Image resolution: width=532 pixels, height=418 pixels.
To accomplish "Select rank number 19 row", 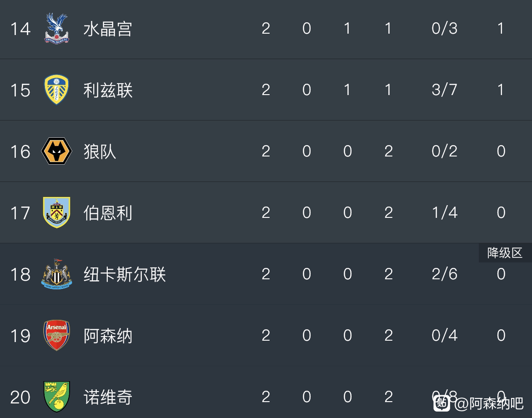I will click(x=266, y=335).
